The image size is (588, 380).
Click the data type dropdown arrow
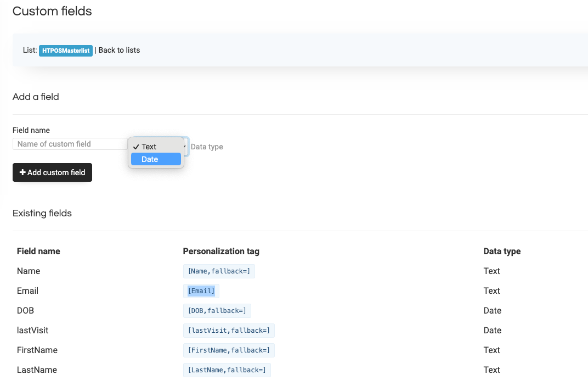pos(185,146)
